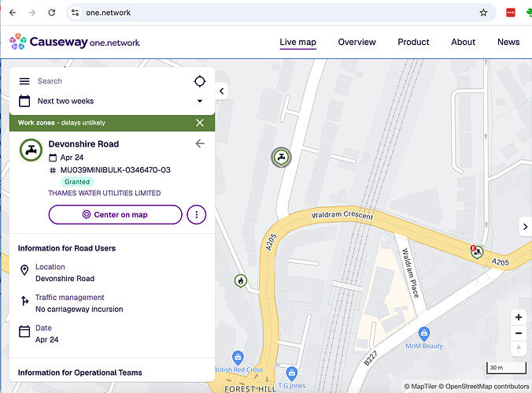Click Information for Road Users heading
This screenshot has width=532, height=393.
[x=67, y=248]
